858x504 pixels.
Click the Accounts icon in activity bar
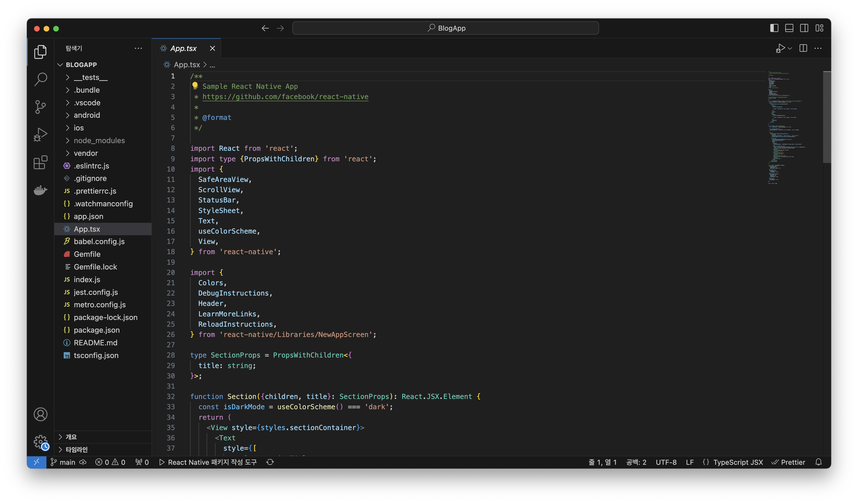click(x=40, y=414)
